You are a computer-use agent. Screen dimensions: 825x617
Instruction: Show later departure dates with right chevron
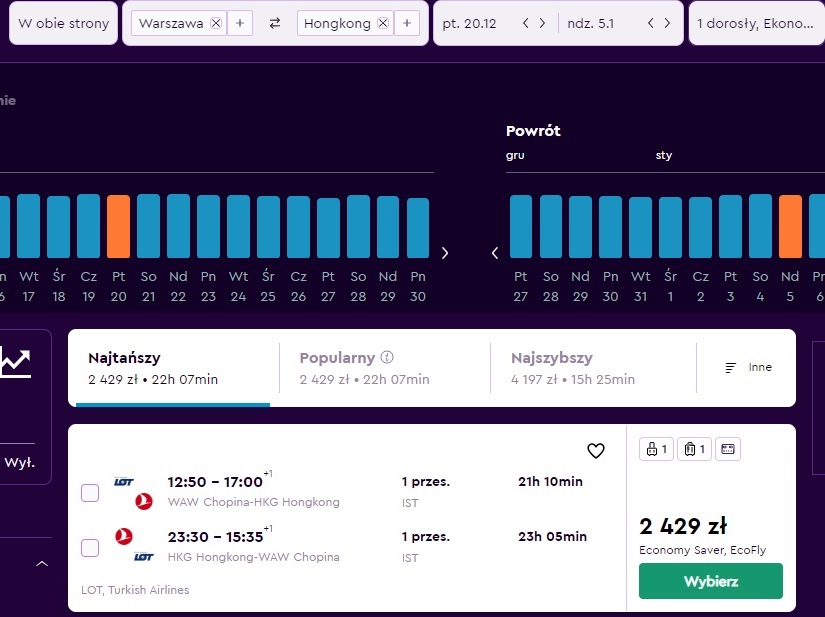pos(445,253)
